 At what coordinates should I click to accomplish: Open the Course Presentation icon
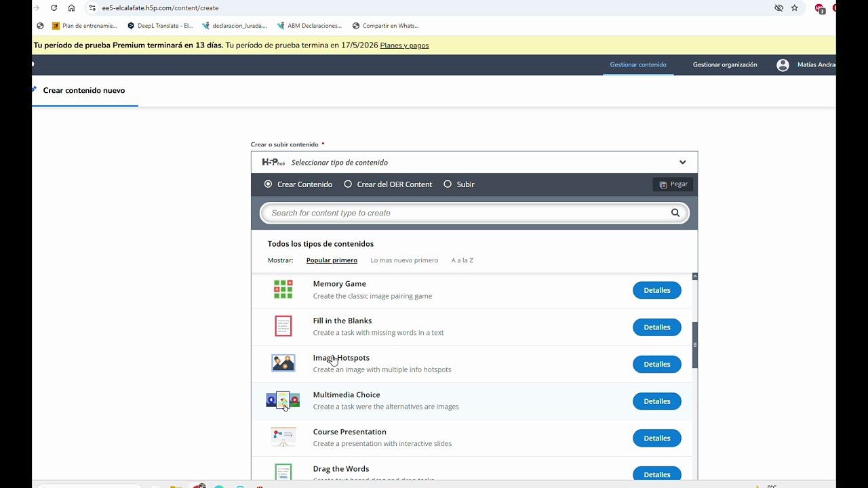283,437
